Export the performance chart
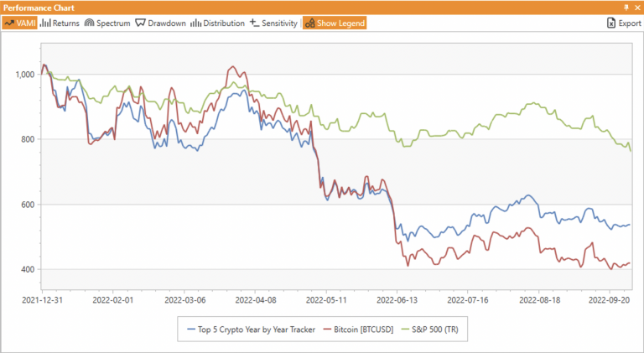Screen dimensions: 644x353 [x=623, y=23]
